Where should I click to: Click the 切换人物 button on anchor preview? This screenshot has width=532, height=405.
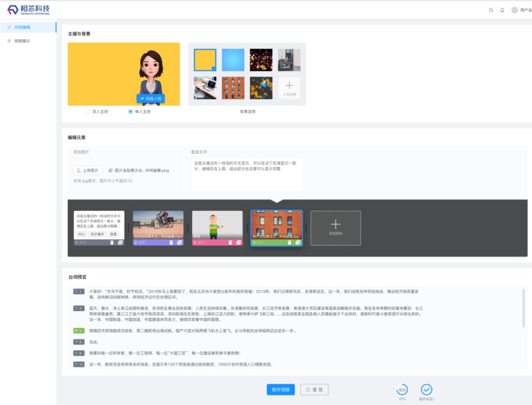(x=151, y=98)
